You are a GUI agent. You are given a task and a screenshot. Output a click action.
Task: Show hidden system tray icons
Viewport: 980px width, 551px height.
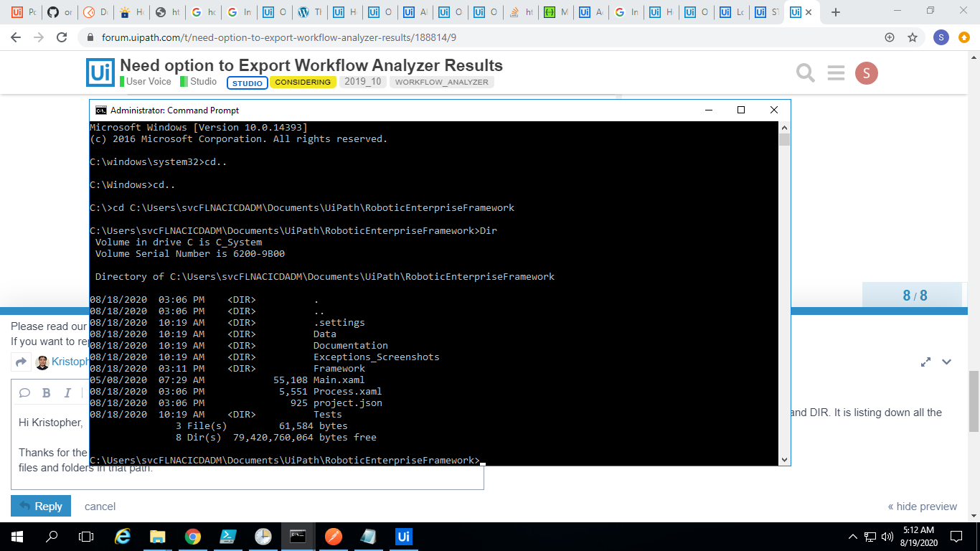(853, 536)
